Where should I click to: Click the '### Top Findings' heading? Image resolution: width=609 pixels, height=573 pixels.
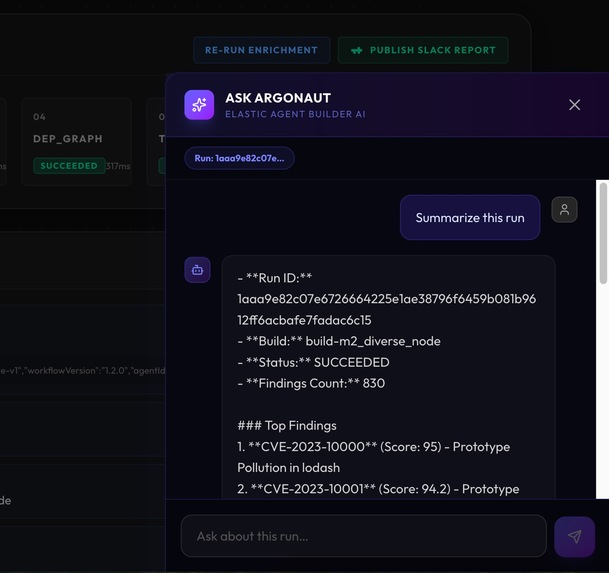287,425
